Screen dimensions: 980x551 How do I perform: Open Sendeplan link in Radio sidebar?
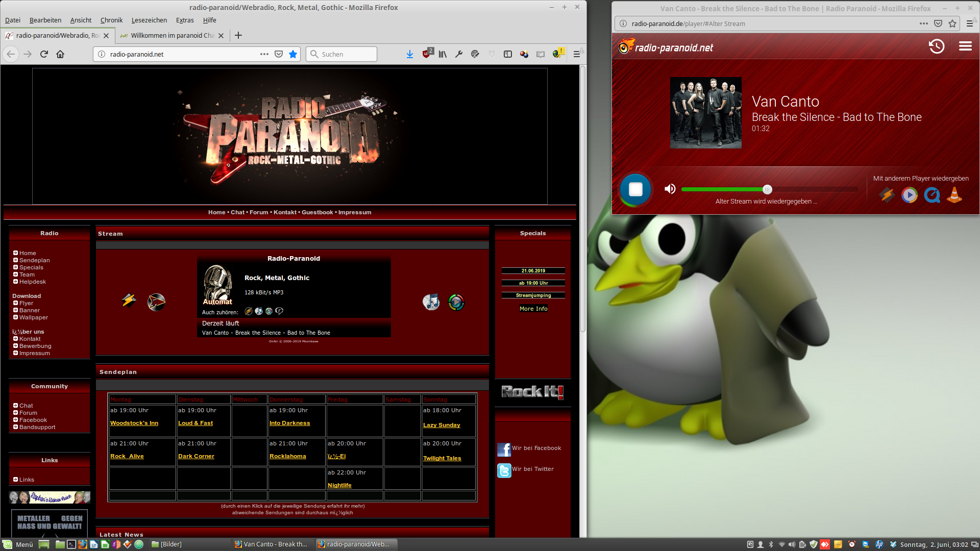coord(34,260)
